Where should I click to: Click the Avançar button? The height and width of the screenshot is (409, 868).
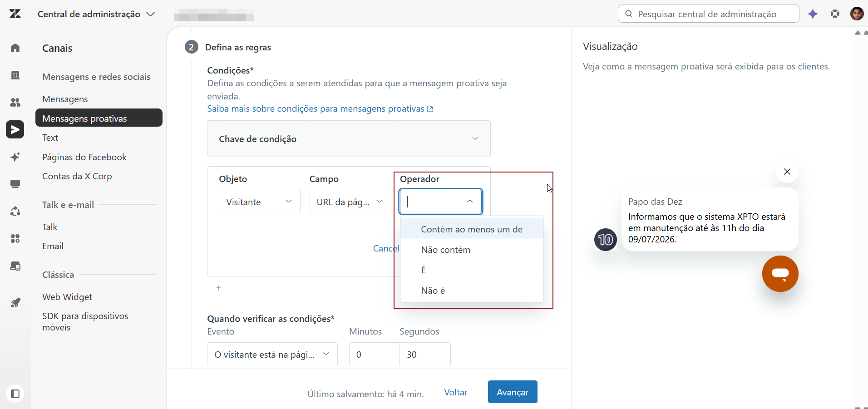[513, 392]
